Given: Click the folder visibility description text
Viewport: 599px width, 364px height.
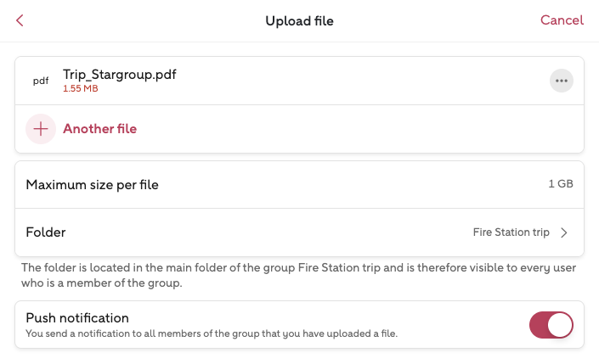Looking at the screenshot, I should (298, 275).
